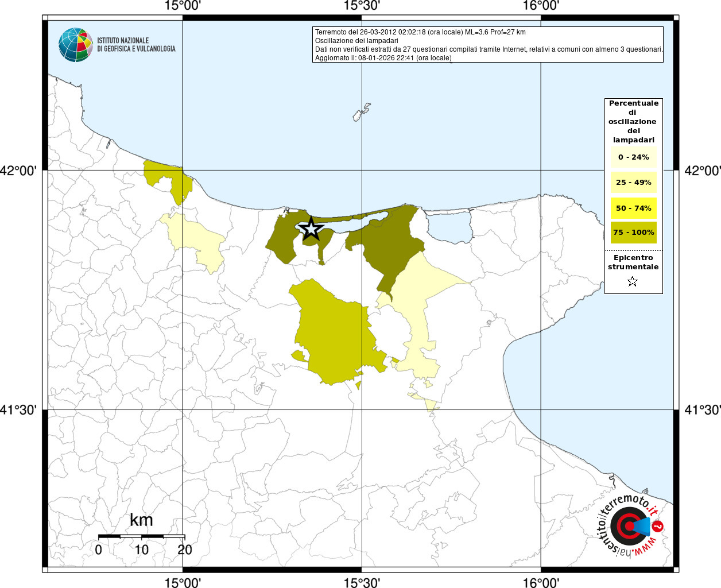The image size is (721, 588).
Task: Click the 'Aggiornato il: 08-01-2026' update line
Action: tap(383, 58)
